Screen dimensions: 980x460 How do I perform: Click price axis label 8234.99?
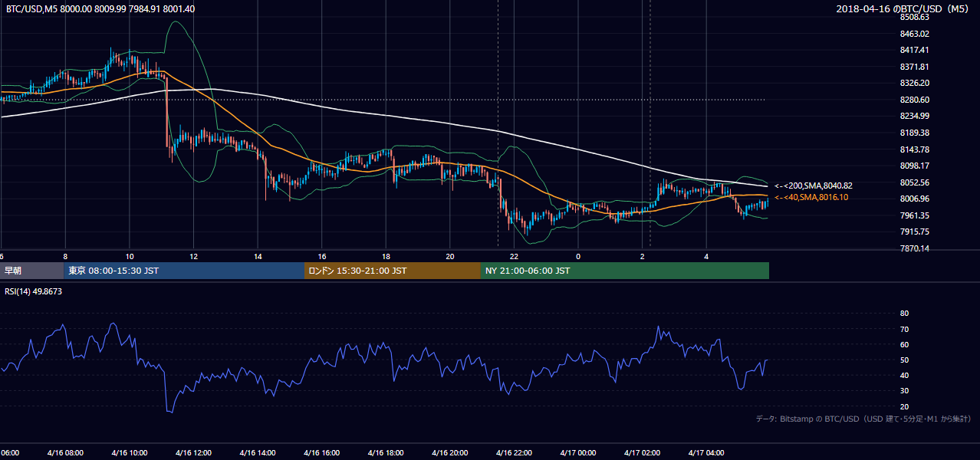pos(915,116)
